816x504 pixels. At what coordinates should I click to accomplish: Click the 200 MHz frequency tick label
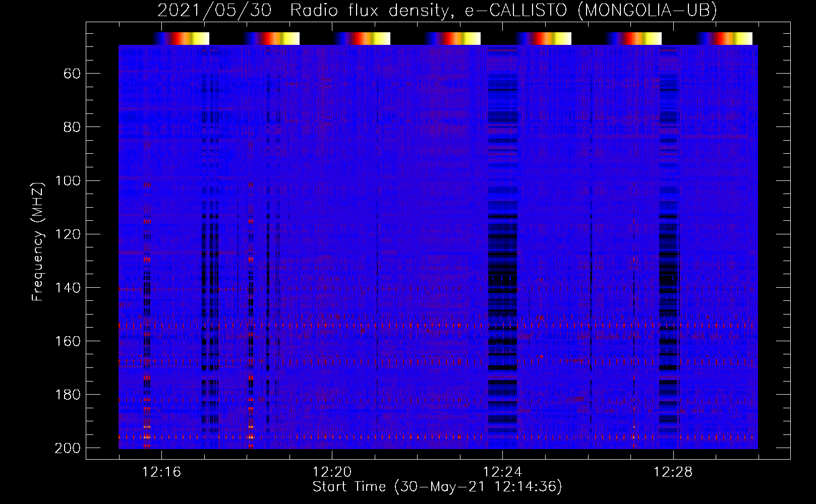click(x=68, y=448)
